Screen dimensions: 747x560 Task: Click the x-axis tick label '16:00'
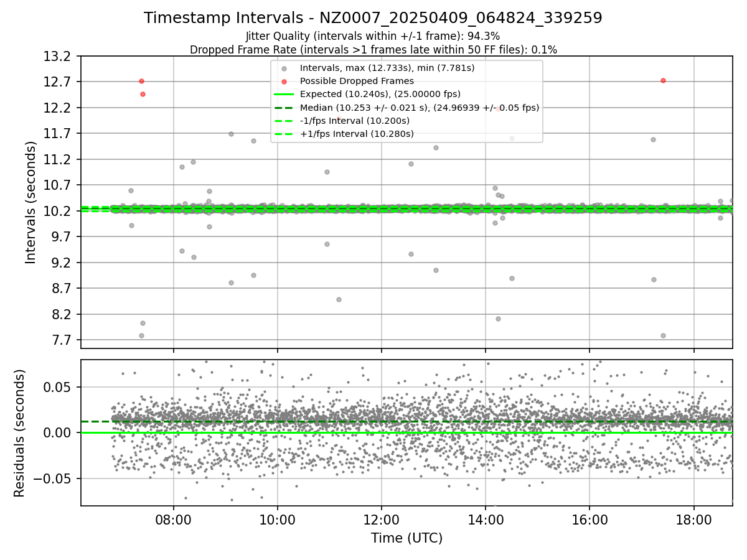click(590, 519)
